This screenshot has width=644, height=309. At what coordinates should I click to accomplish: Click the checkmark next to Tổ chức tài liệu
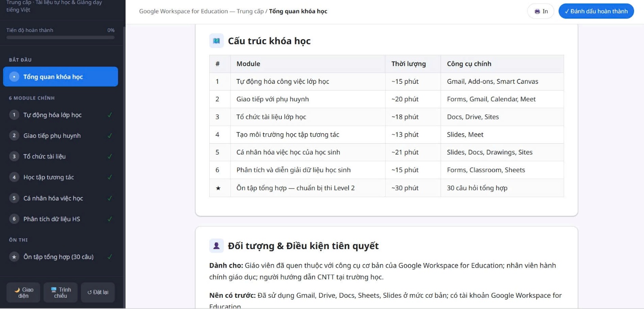(110, 156)
